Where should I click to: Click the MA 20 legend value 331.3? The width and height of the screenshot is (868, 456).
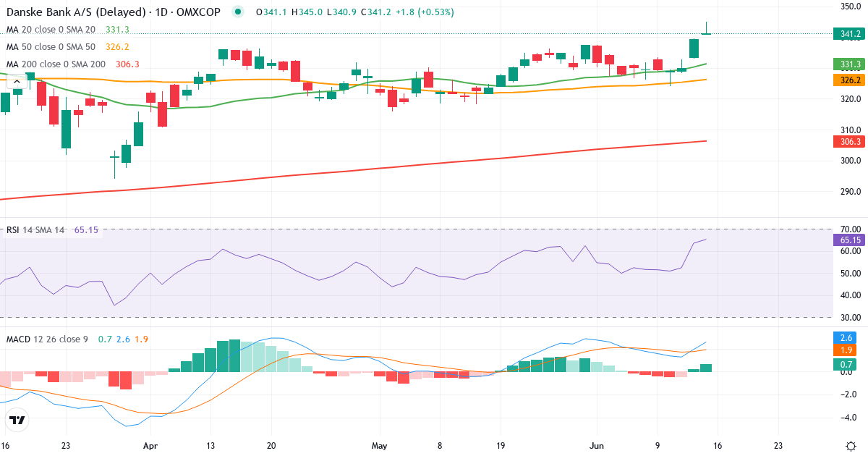click(x=117, y=30)
